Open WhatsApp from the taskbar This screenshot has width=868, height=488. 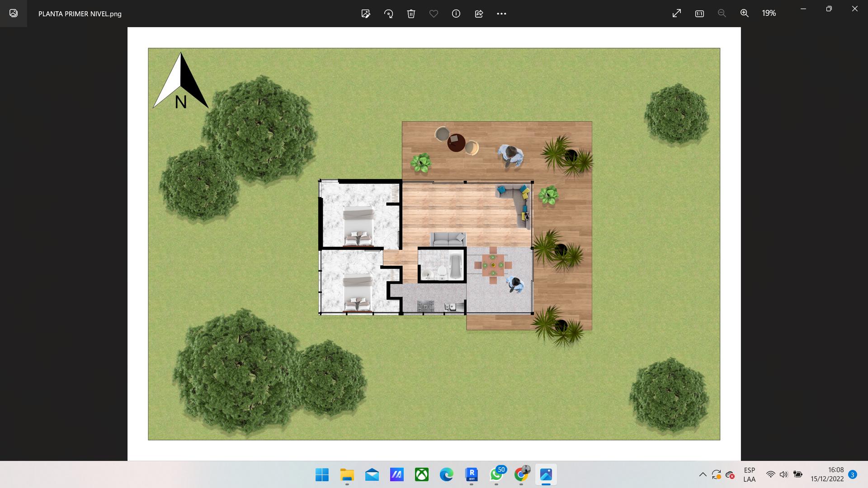coord(496,474)
